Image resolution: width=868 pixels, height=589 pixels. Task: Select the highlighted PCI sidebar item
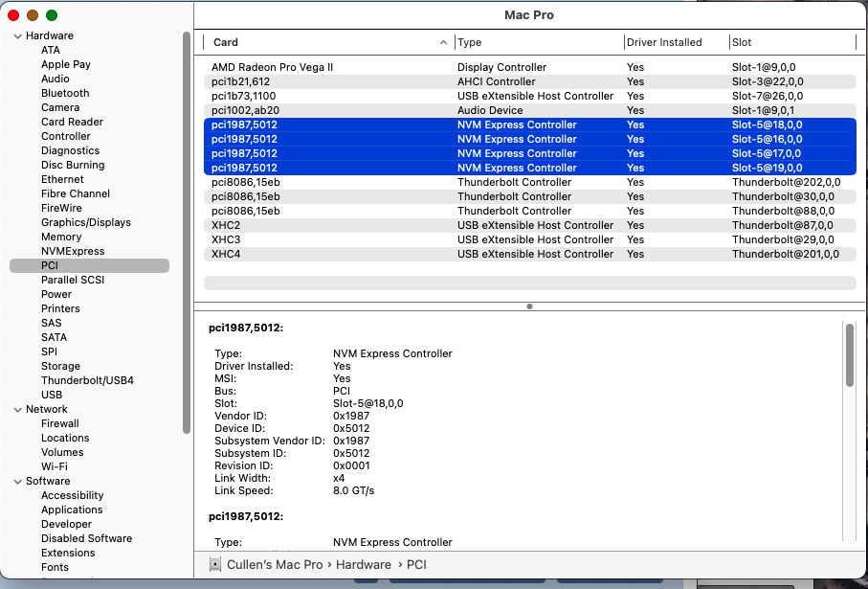(x=89, y=266)
